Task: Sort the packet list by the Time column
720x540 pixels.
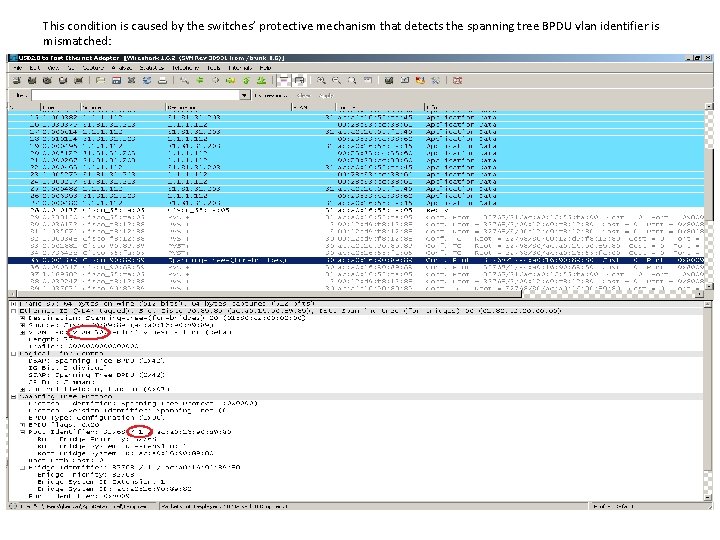Action: [61, 107]
